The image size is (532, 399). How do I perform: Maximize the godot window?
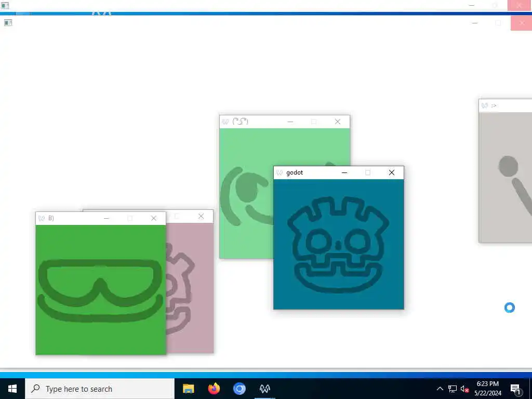(x=368, y=172)
